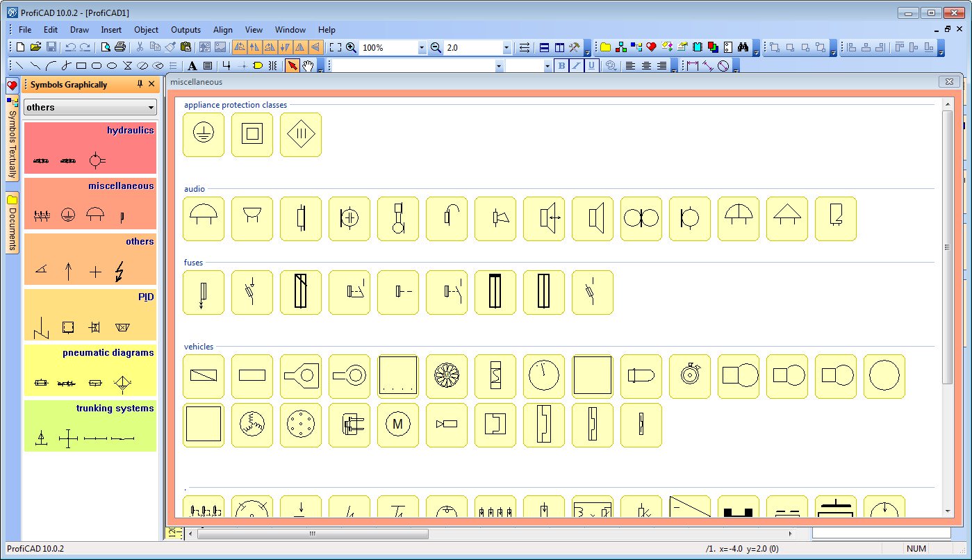Image resolution: width=972 pixels, height=560 pixels.
Task: Click the binoculars find icon
Action: (x=743, y=48)
